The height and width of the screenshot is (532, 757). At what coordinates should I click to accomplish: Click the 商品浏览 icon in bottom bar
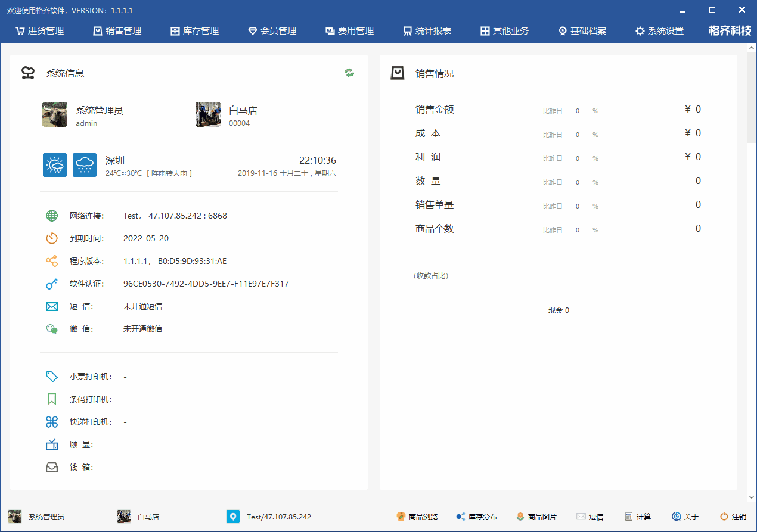pos(401,517)
